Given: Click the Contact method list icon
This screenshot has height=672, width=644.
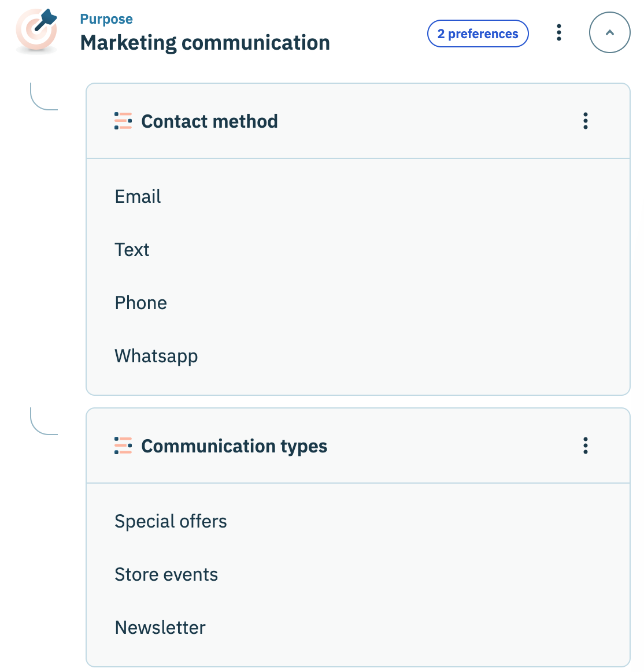Looking at the screenshot, I should click(x=123, y=121).
